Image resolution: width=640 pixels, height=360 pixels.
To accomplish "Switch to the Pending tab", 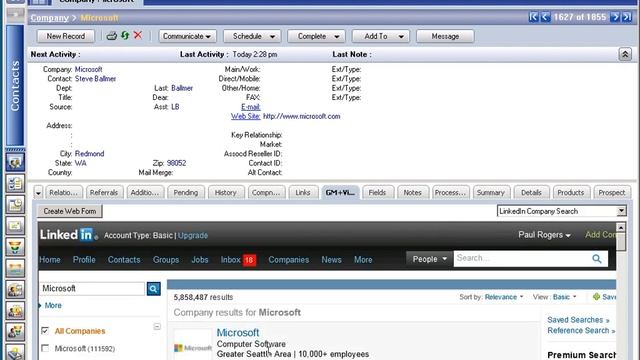I will [185, 193].
